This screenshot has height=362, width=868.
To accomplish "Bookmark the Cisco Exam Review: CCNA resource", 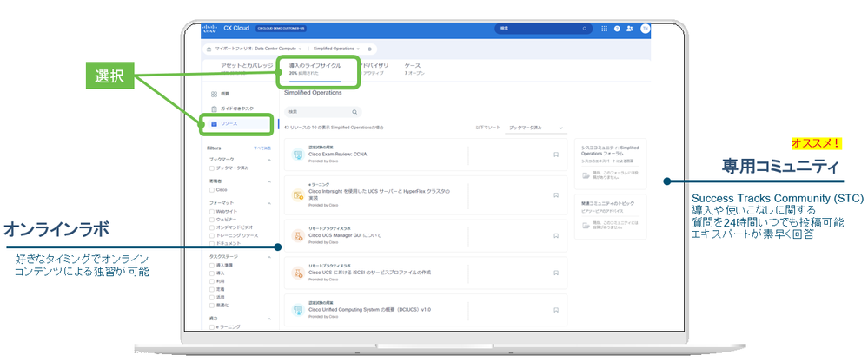I will (556, 155).
